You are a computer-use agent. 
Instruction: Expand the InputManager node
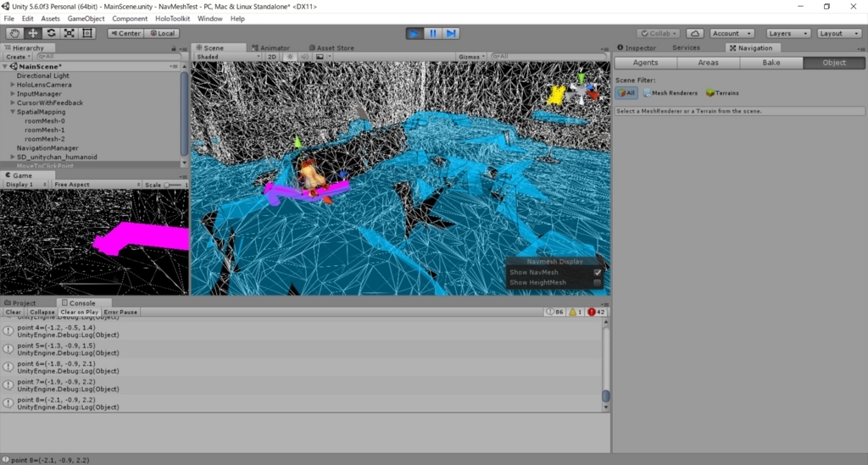click(x=12, y=94)
